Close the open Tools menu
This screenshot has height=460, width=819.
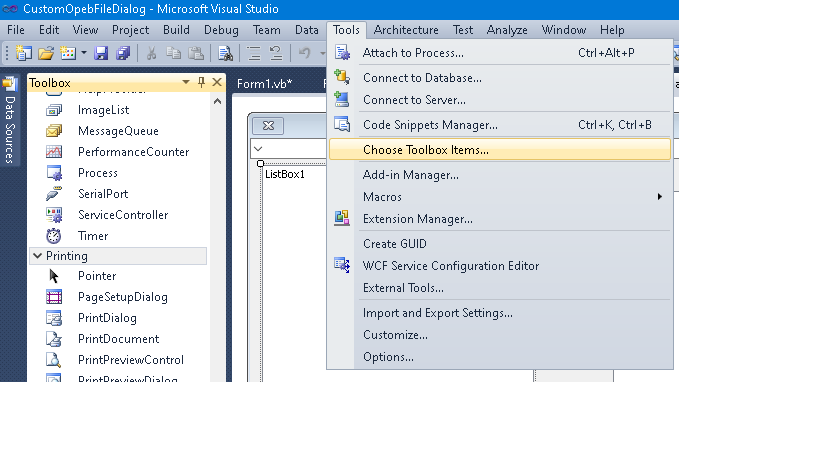click(346, 30)
